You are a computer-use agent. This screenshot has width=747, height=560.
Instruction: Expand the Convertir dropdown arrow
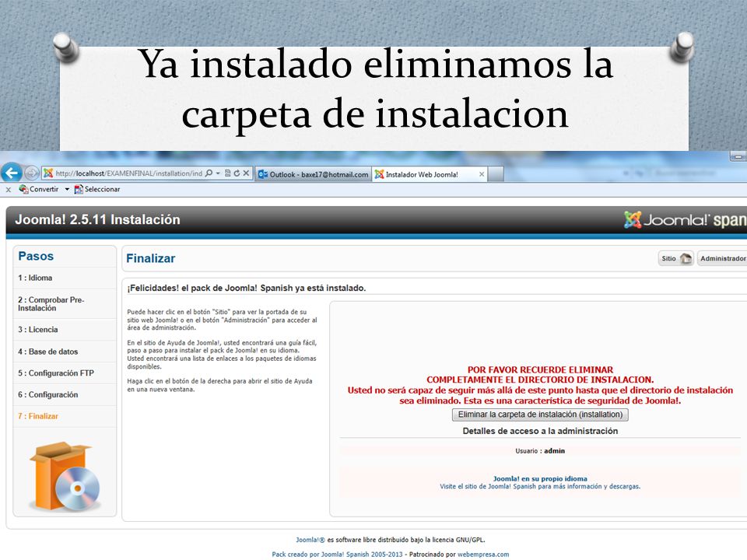point(67,189)
